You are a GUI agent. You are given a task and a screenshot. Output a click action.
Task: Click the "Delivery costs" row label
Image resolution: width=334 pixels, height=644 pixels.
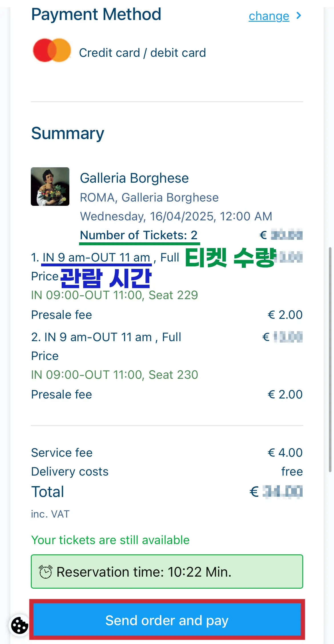[x=70, y=472]
